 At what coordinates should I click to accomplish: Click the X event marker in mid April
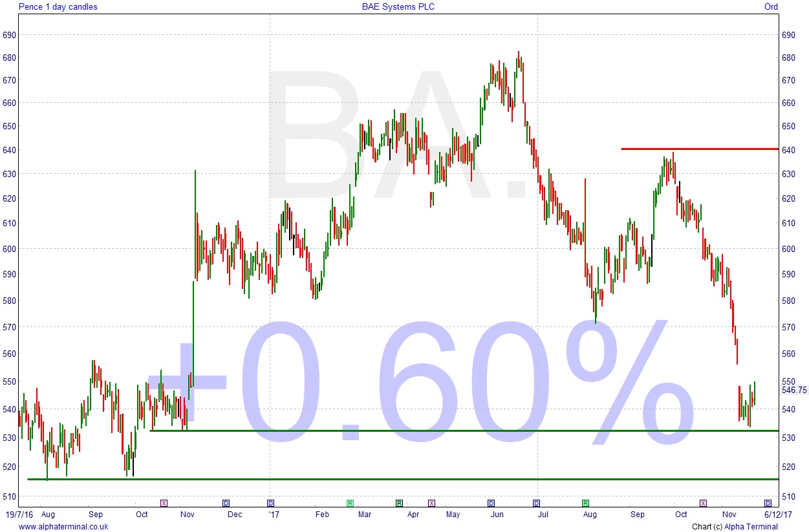pyautogui.click(x=431, y=503)
